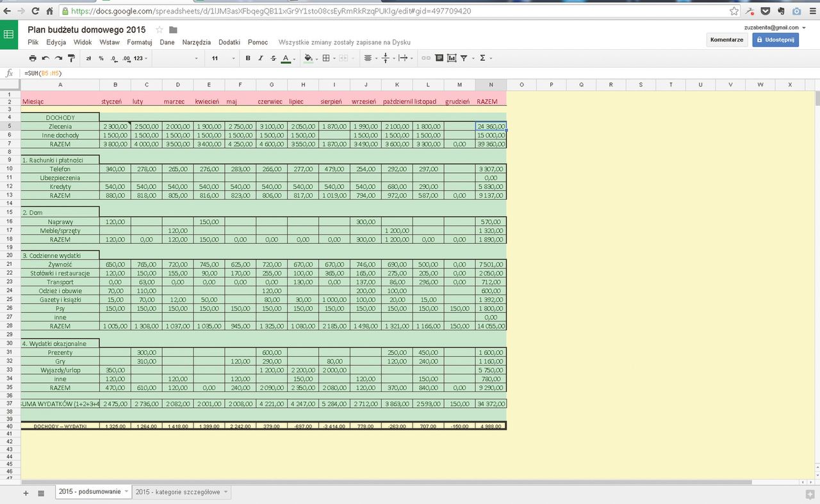Select the Zlecenia cell in row 5
The height and width of the screenshot is (504, 820).
[60, 126]
